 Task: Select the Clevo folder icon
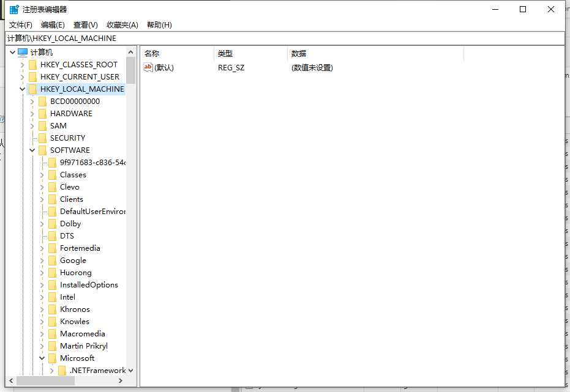click(51, 187)
